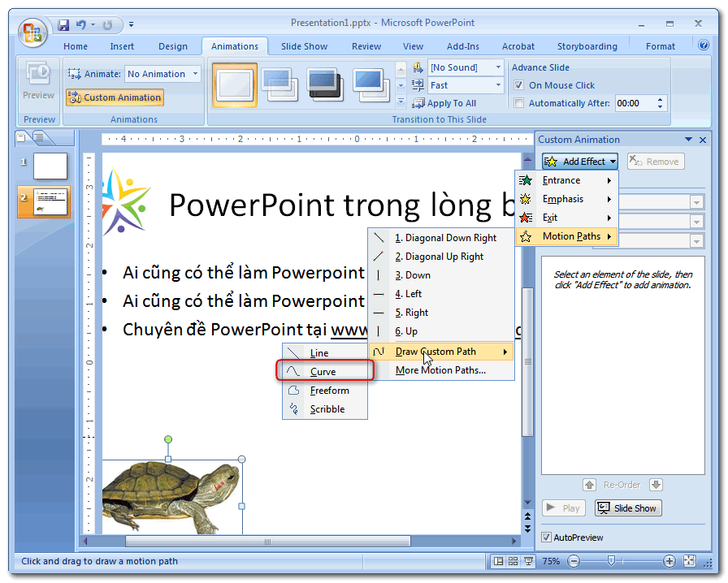Close the Custom Animation pane
This screenshot has height=583, width=728.
pos(703,140)
